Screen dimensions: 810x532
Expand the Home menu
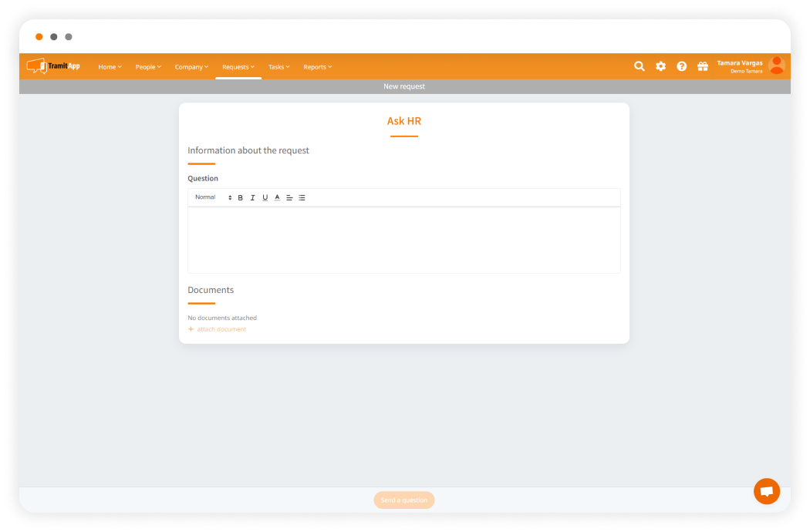coord(110,67)
